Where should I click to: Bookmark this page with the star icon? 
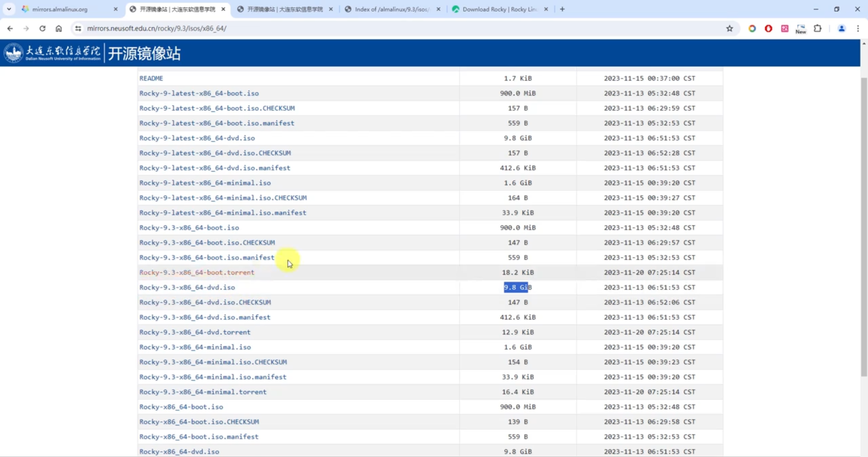click(729, 29)
